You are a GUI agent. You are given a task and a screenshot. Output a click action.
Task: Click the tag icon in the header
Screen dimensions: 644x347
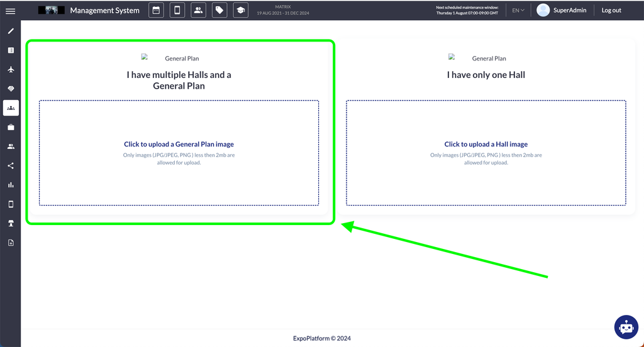pyautogui.click(x=219, y=10)
